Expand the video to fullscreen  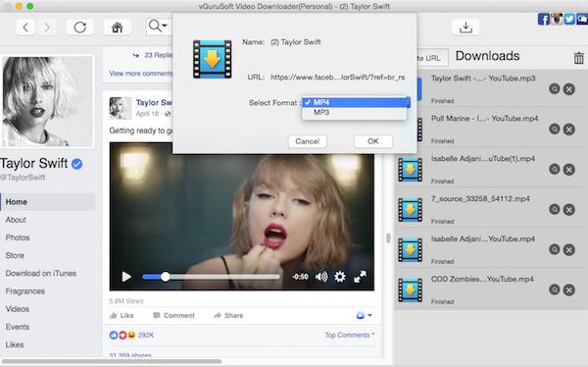tap(360, 277)
